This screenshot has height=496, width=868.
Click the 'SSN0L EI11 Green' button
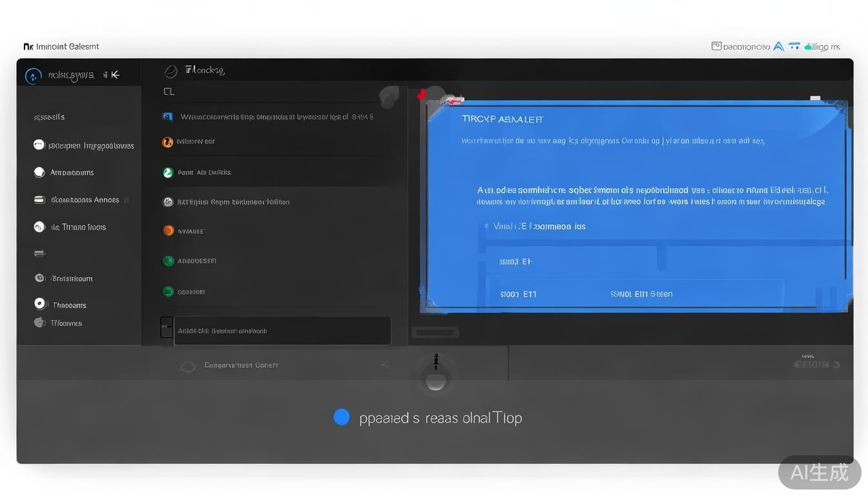(641, 294)
